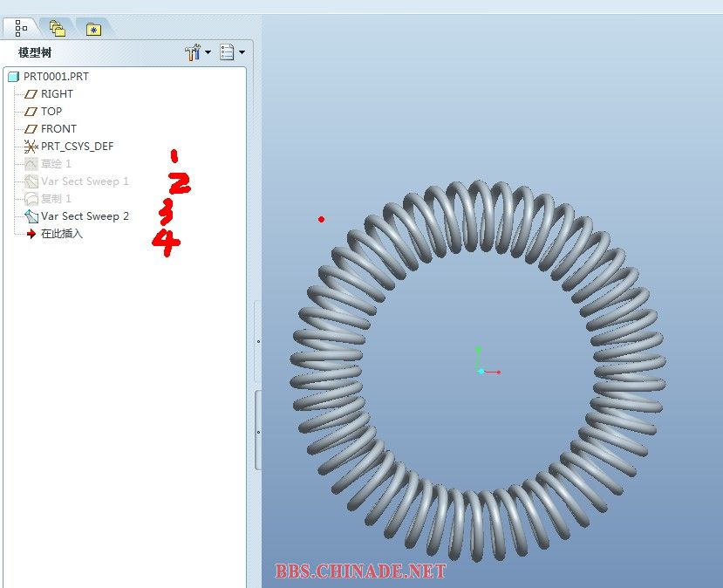This screenshot has height=588, width=723.
Task: Open the model tree Show list dropdown
Action: coord(232,53)
